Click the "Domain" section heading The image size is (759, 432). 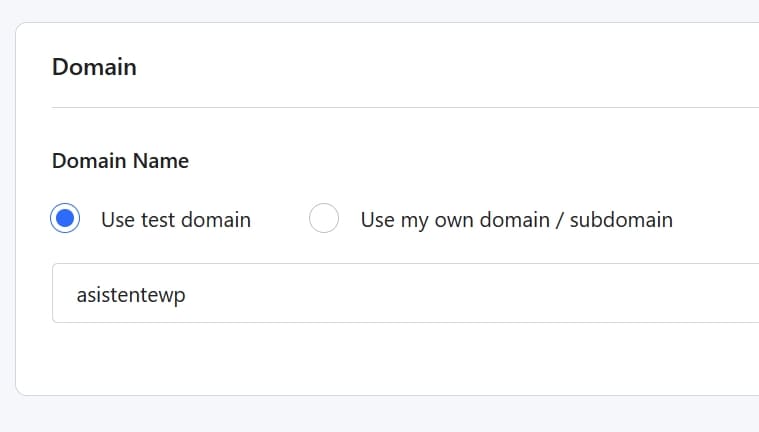pos(94,67)
